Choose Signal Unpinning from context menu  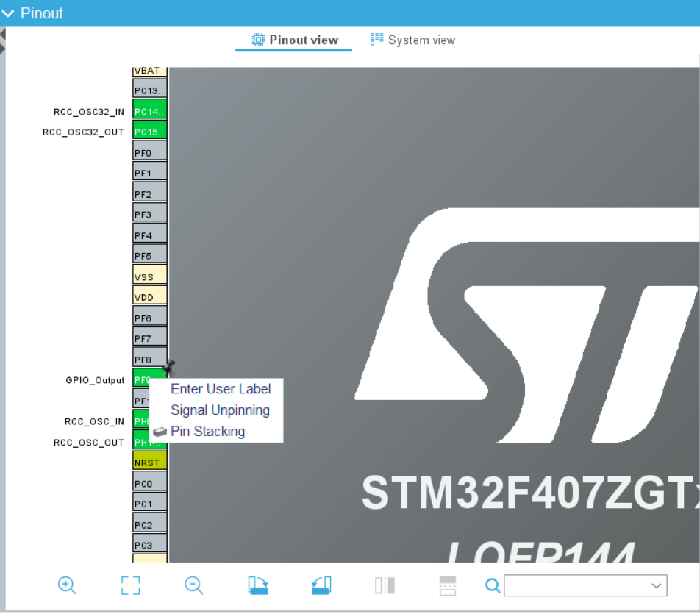220,410
